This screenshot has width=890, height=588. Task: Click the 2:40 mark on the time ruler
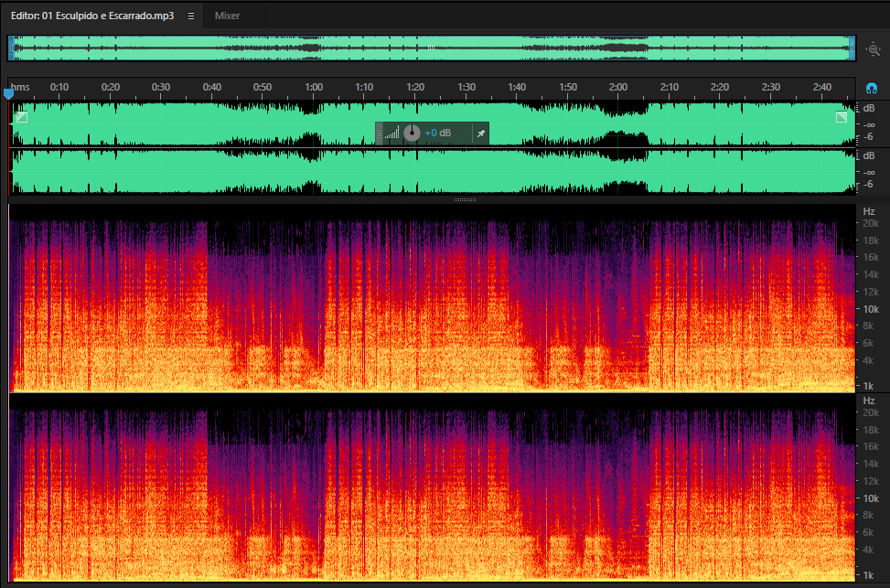(822, 88)
